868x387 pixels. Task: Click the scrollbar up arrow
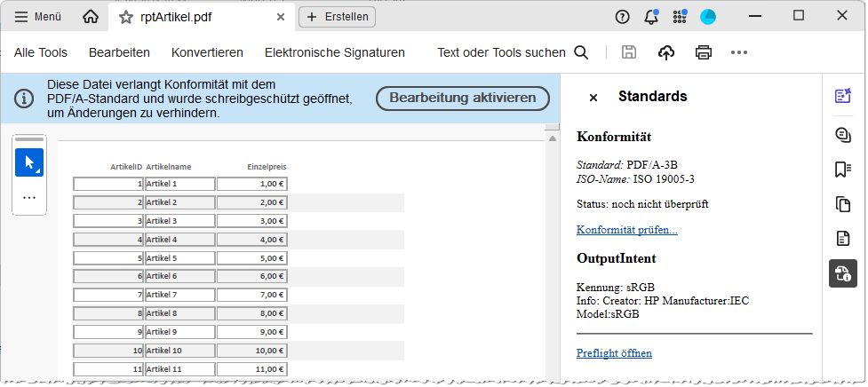(553, 138)
